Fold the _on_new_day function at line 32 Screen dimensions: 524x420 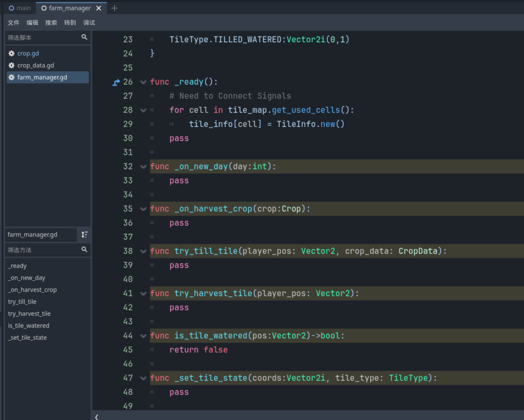(x=143, y=167)
